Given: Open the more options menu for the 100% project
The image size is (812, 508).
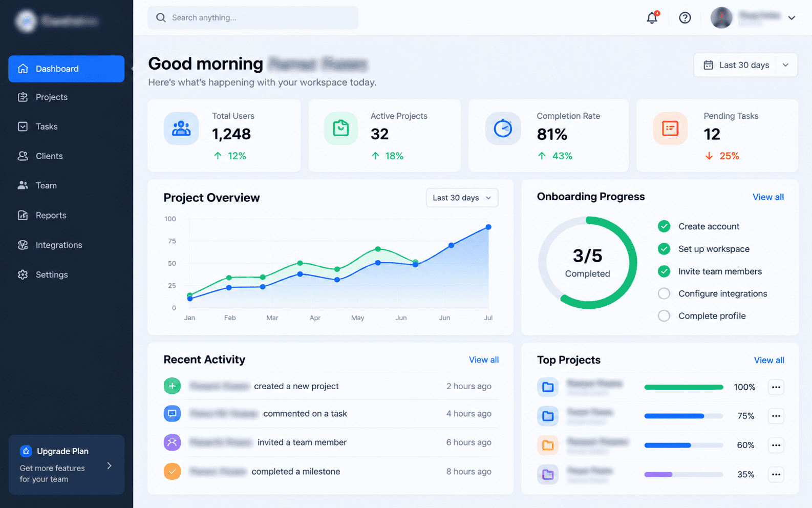Looking at the screenshot, I should 776,387.
